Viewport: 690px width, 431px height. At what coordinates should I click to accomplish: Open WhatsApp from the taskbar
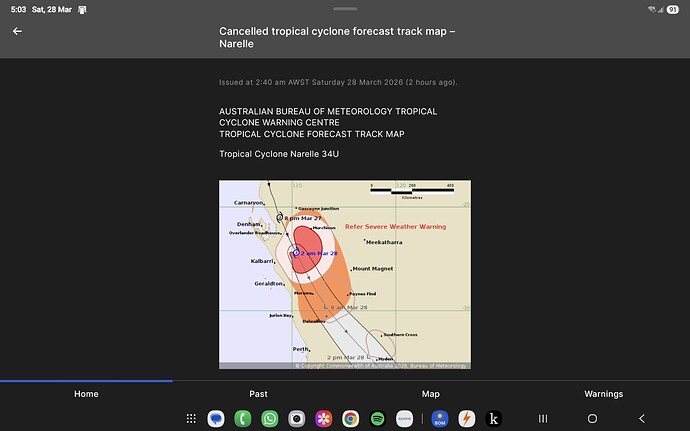[270, 418]
